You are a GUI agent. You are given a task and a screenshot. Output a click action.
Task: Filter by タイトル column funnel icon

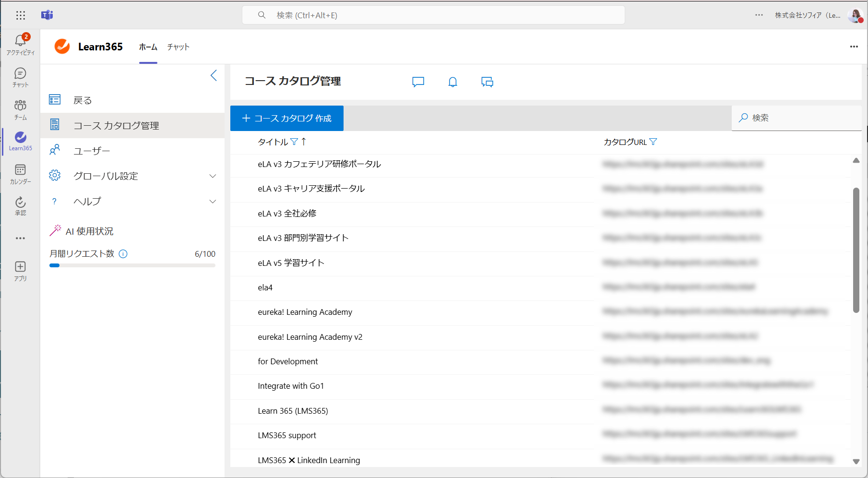click(x=294, y=142)
